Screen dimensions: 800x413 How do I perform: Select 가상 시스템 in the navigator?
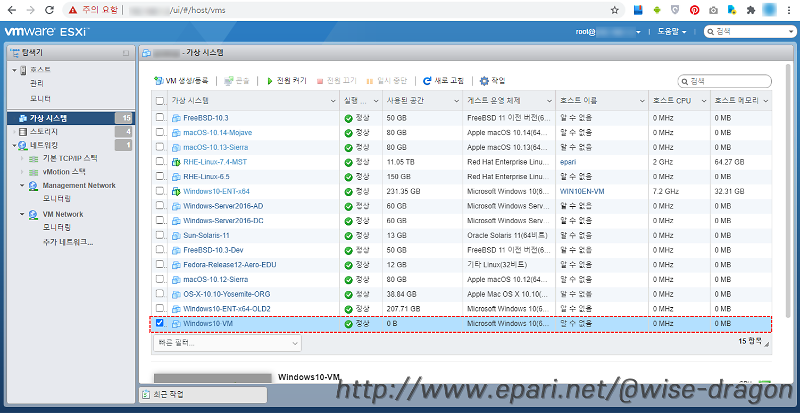click(x=71, y=118)
